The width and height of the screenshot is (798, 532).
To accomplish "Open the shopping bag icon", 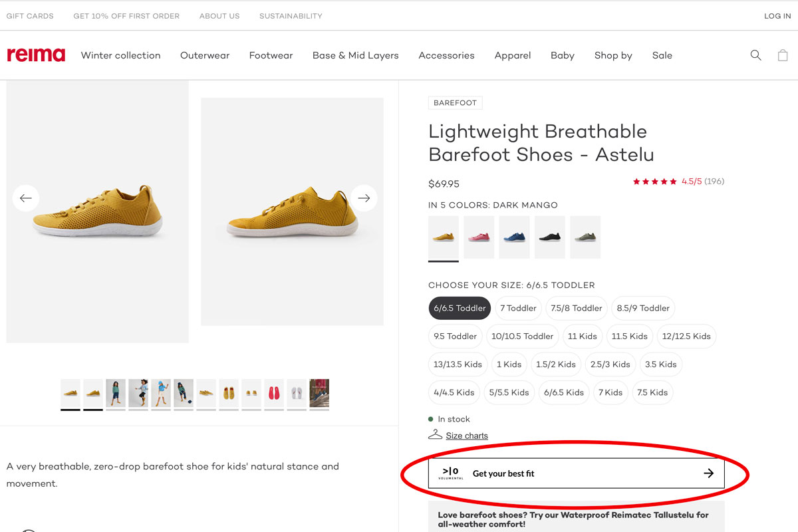I will point(783,55).
